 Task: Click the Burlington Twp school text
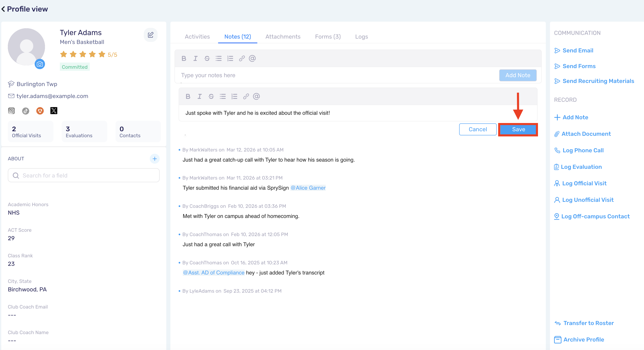pyautogui.click(x=37, y=84)
